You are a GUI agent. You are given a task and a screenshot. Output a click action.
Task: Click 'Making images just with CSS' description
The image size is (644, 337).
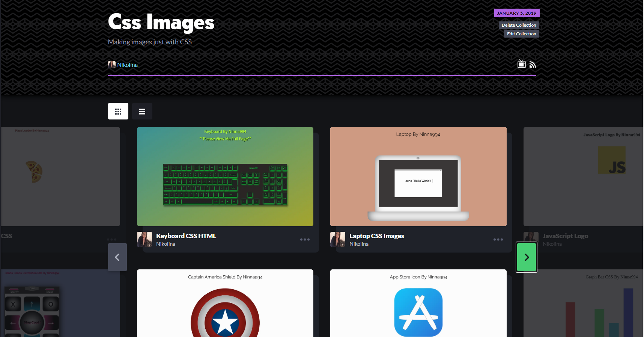coord(150,42)
